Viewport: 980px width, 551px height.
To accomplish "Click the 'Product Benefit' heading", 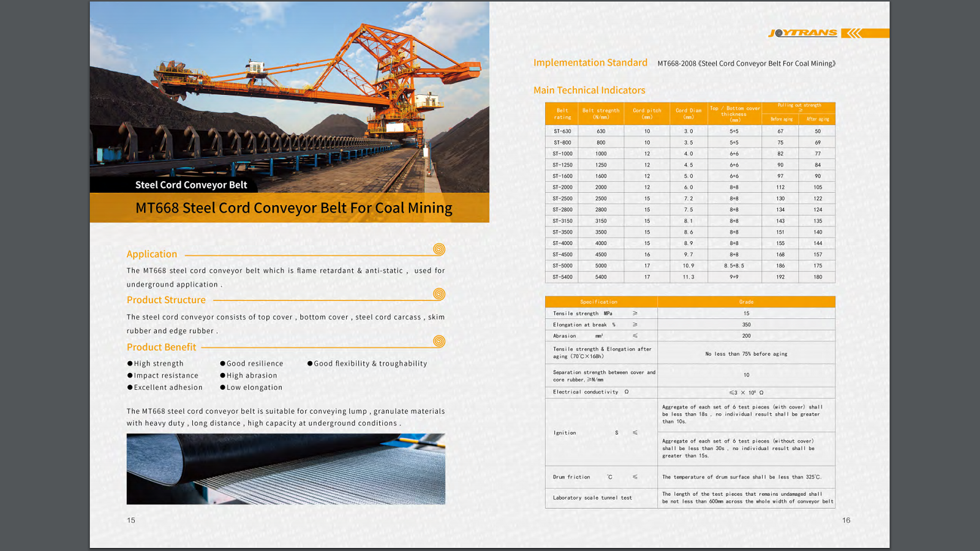I will coord(161,347).
